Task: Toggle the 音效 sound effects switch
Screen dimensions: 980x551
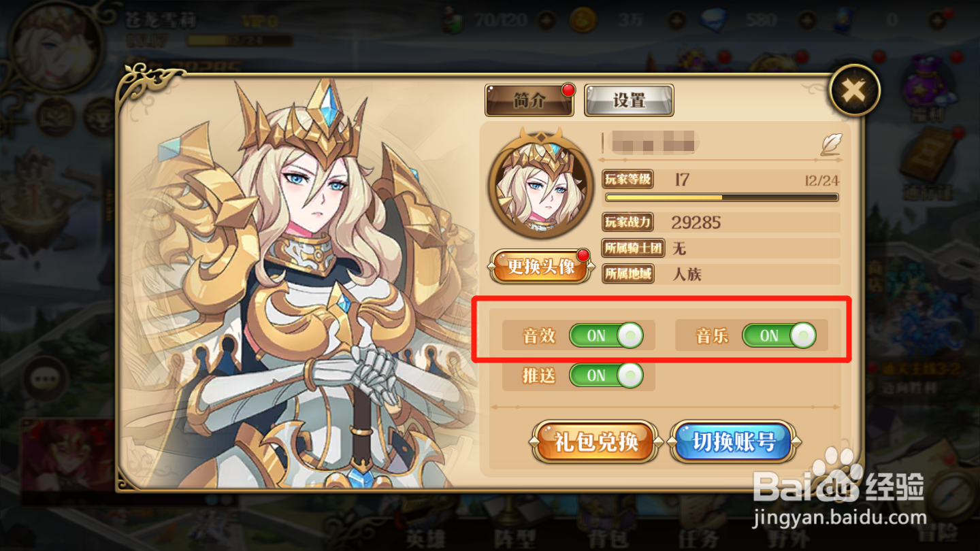Action: pyautogui.click(x=606, y=335)
